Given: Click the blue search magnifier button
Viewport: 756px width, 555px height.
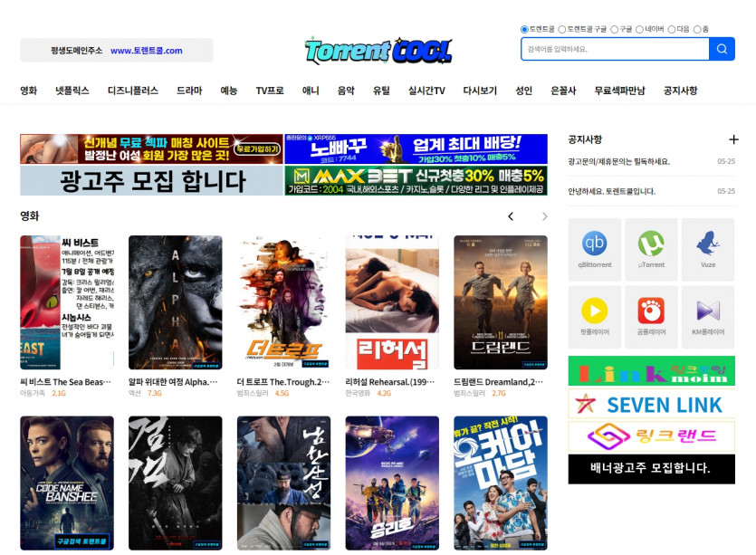Looking at the screenshot, I should click(x=722, y=49).
